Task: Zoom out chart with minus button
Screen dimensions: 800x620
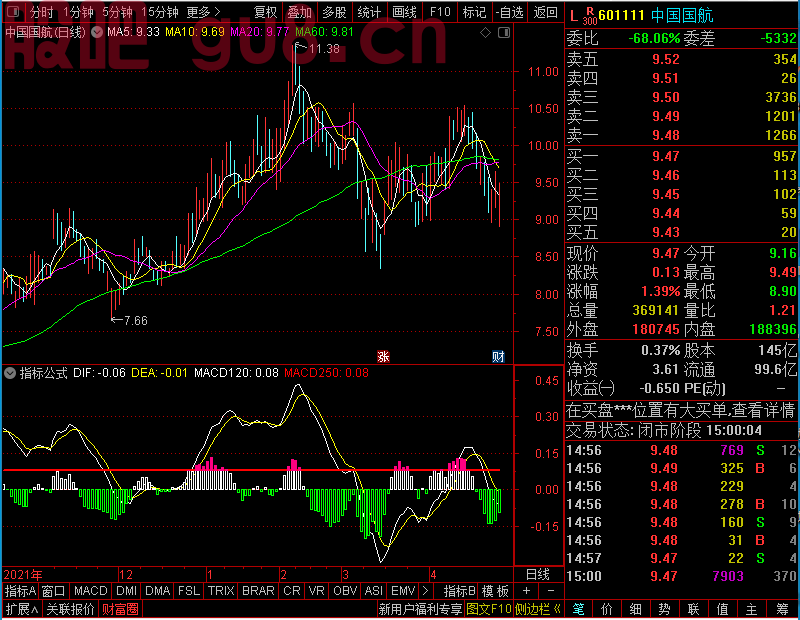Action: [551, 591]
